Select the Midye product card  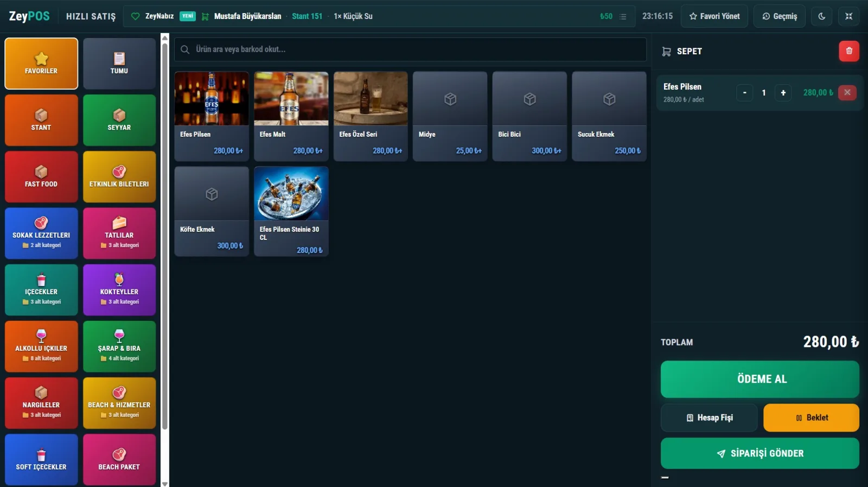coord(450,116)
